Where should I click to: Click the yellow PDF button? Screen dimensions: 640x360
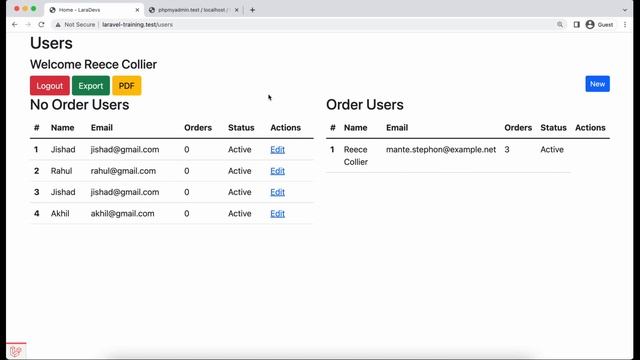(127, 86)
